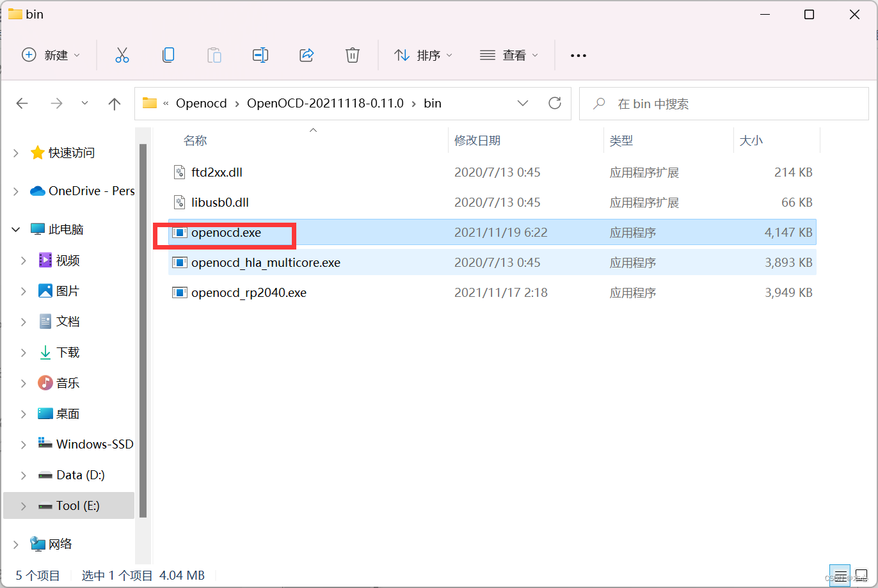Expand the Data (D:) drive node

[x=24, y=475]
